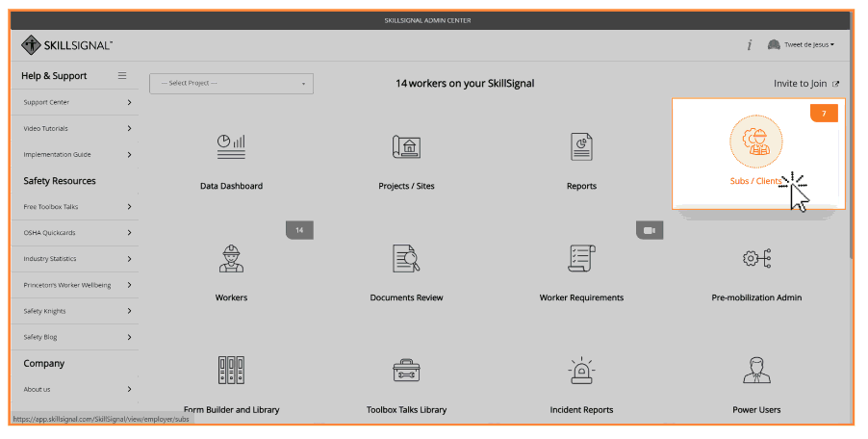Open the Data Dashboard icon
This screenshot has height=439, width=868.
231,146
